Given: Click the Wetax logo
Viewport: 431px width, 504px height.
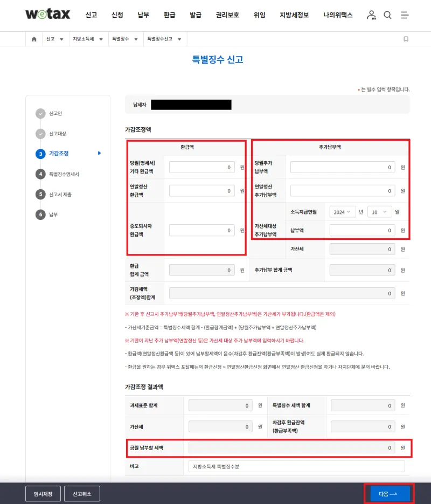Looking at the screenshot, I should tap(47, 15).
